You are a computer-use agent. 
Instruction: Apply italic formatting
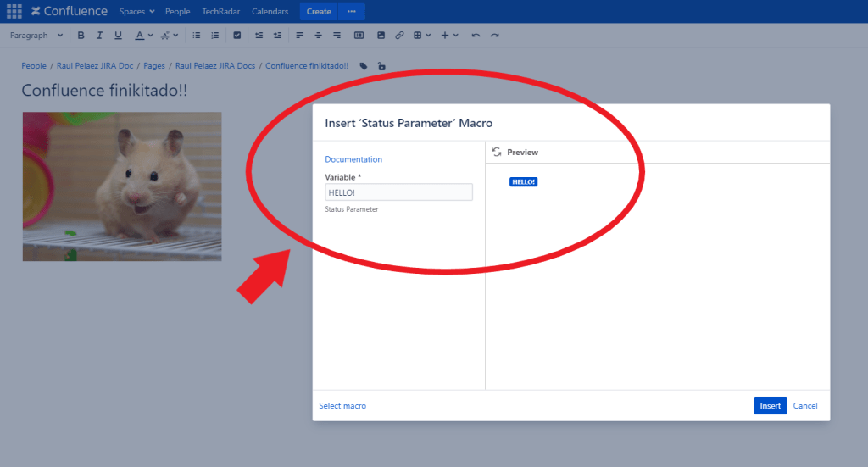tap(99, 36)
